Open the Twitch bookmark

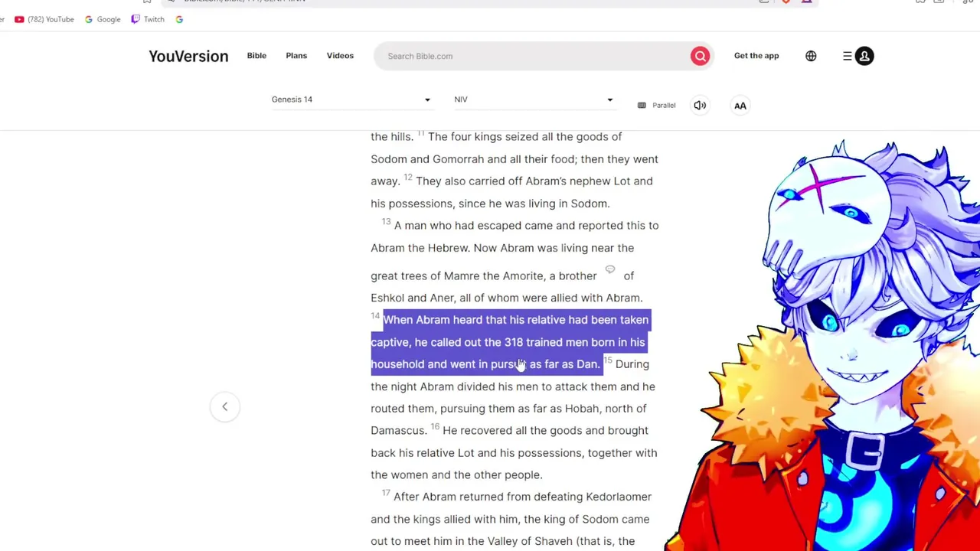tap(148, 19)
